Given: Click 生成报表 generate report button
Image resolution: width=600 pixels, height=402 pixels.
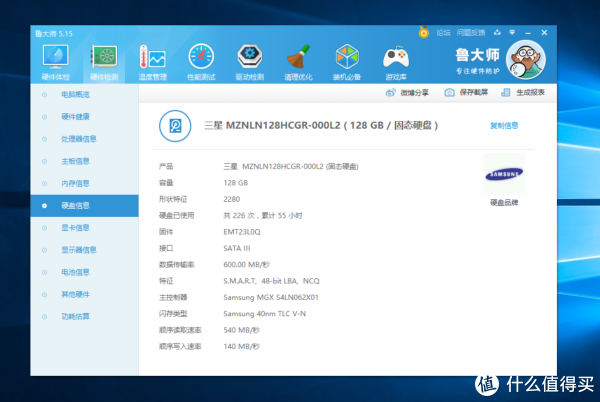Looking at the screenshot, I should (523, 93).
